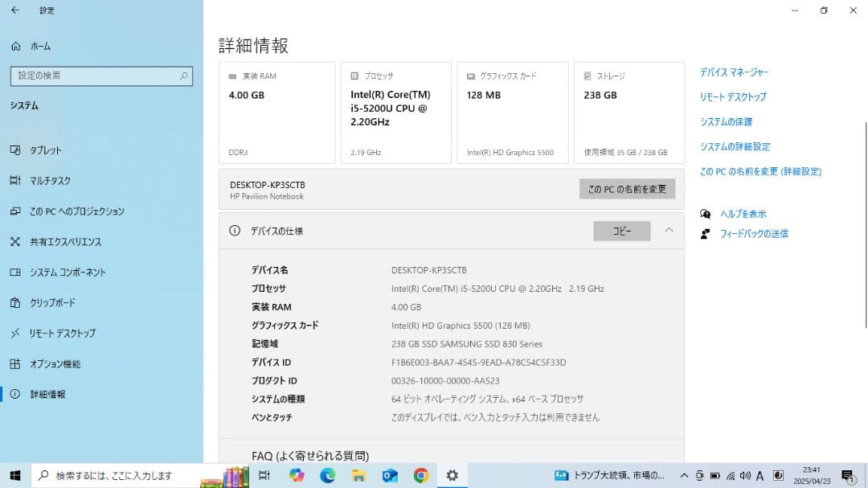
Task: Select the クリップボード settings icon
Action: pos(14,303)
